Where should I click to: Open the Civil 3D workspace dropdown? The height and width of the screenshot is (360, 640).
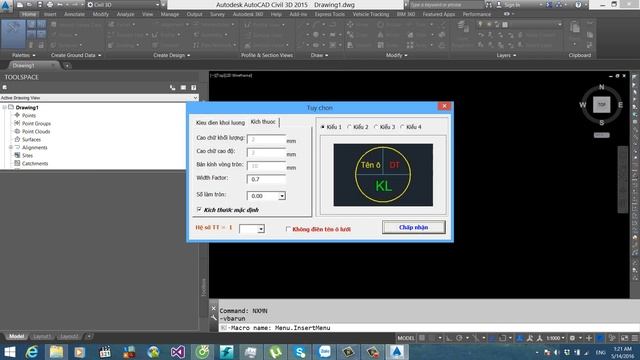click(x=123, y=5)
